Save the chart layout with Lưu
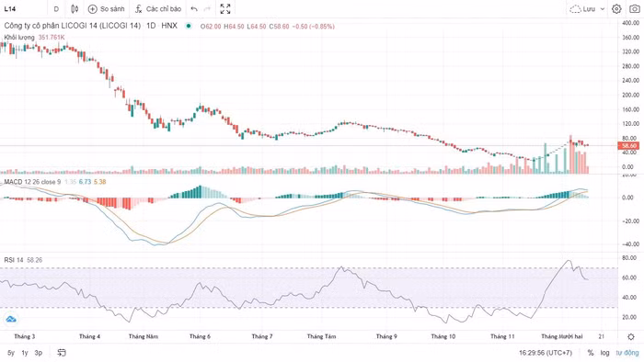This screenshot has height=362, width=644. click(582, 8)
